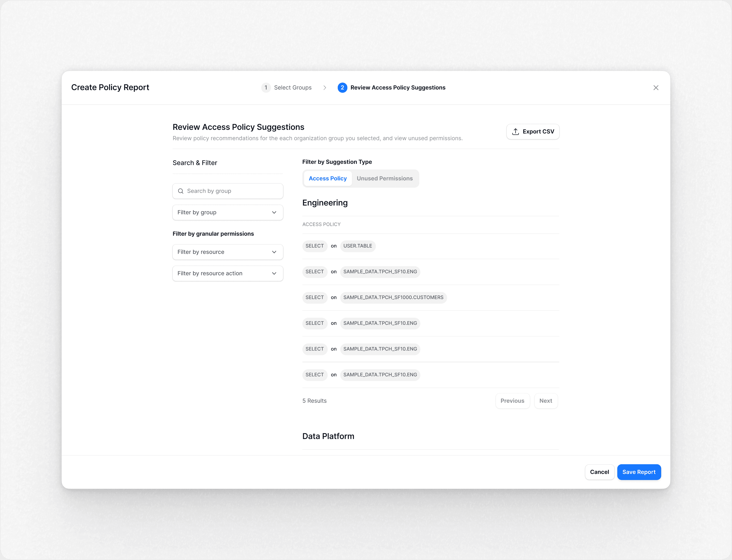Click the SELECT chip in the CUSTOMERS row
The width and height of the screenshot is (732, 560).
(314, 298)
